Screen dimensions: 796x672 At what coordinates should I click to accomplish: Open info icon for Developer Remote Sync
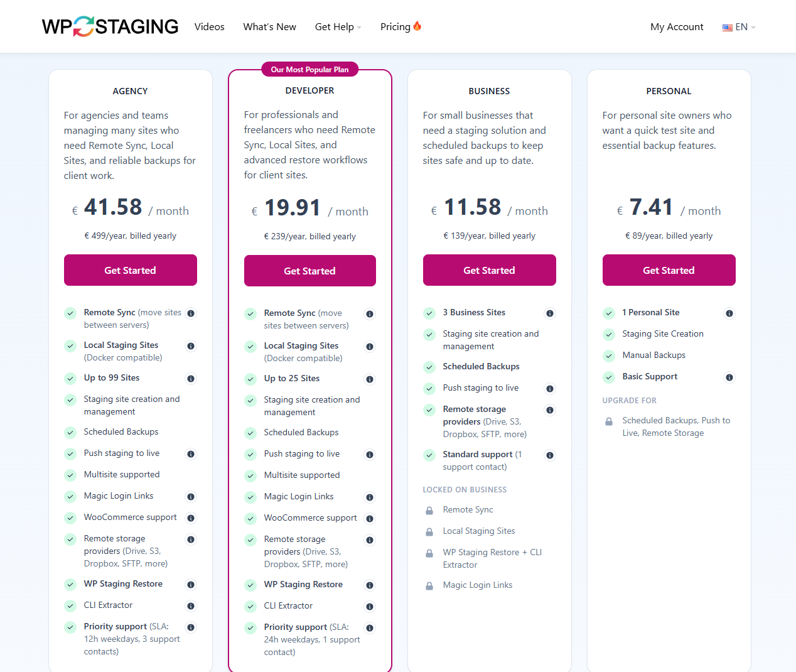(370, 314)
